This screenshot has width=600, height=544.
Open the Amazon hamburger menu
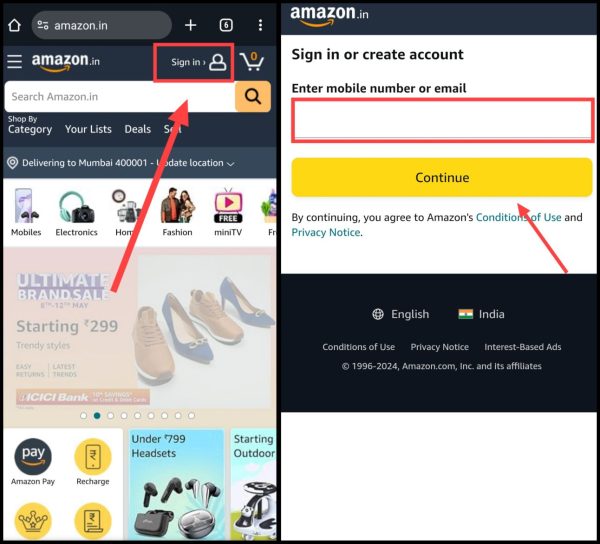click(x=15, y=61)
